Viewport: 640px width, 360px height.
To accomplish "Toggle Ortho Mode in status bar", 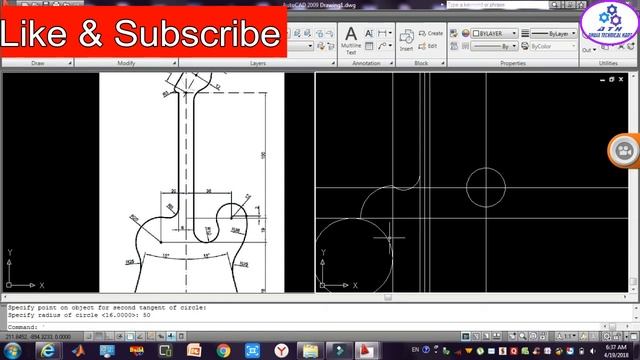I will [109, 336].
